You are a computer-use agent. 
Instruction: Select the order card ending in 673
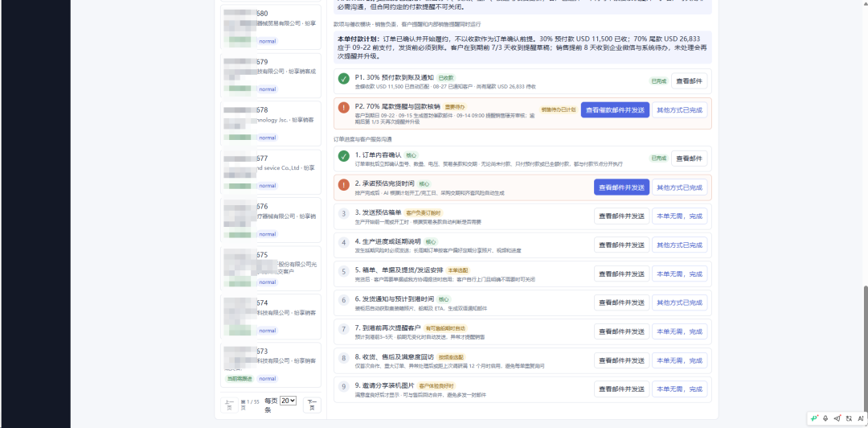pyautogui.click(x=271, y=364)
